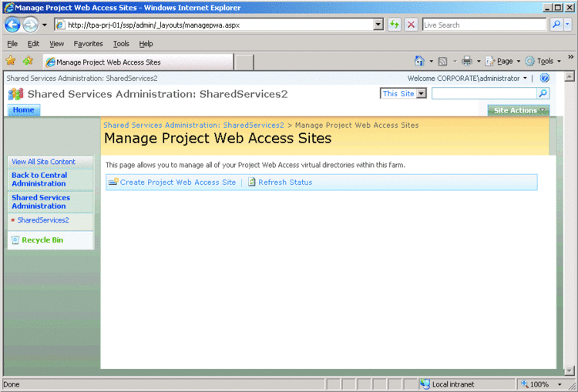Open the Welcome CORPORATE\administrator menu
Image resolution: width=578 pixels, height=392 pixels.
tap(467, 79)
